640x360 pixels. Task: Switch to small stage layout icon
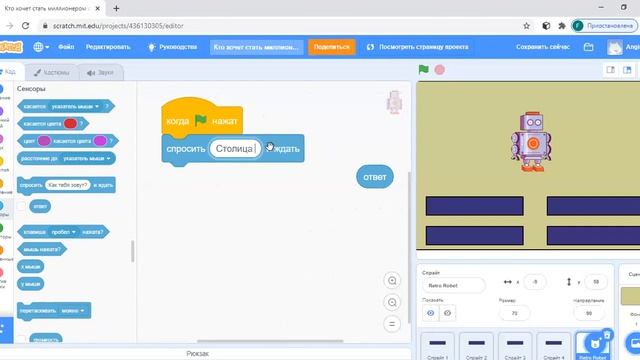click(611, 70)
